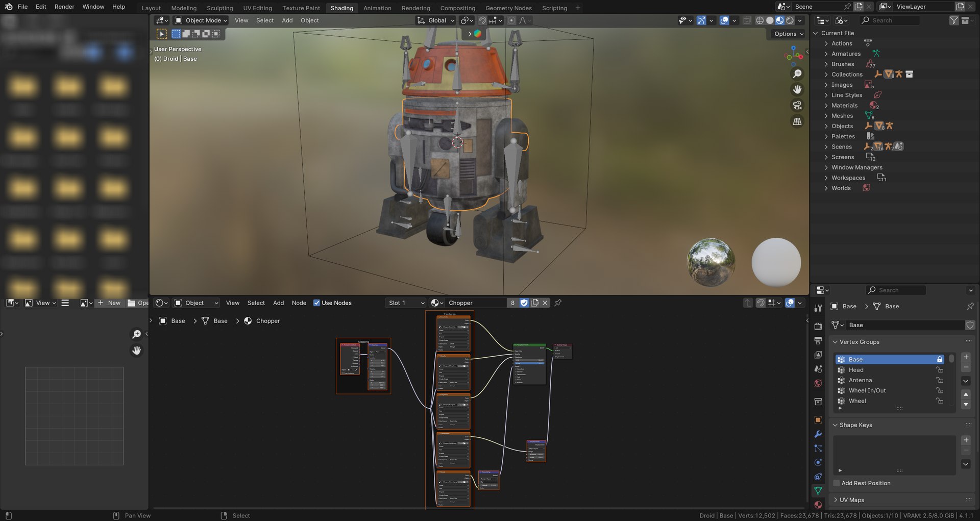
Task: Click the image editor zoom magnifier
Action: [x=136, y=334]
